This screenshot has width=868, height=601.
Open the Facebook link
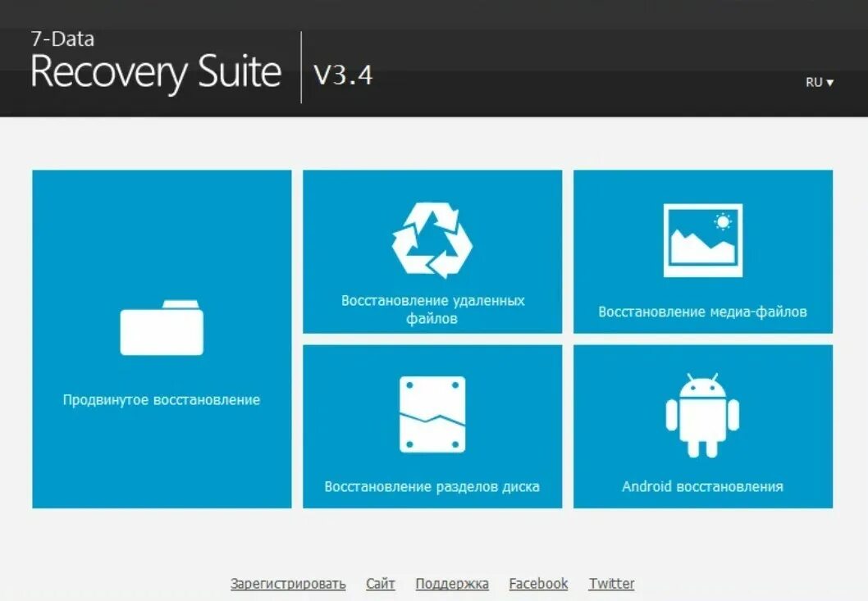point(538,584)
